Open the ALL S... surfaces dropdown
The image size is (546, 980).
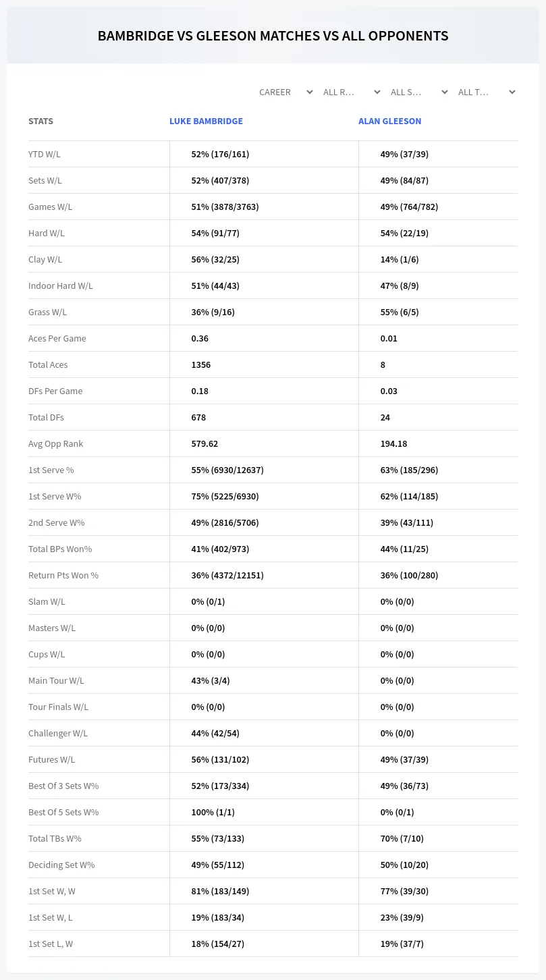pyautogui.click(x=418, y=92)
